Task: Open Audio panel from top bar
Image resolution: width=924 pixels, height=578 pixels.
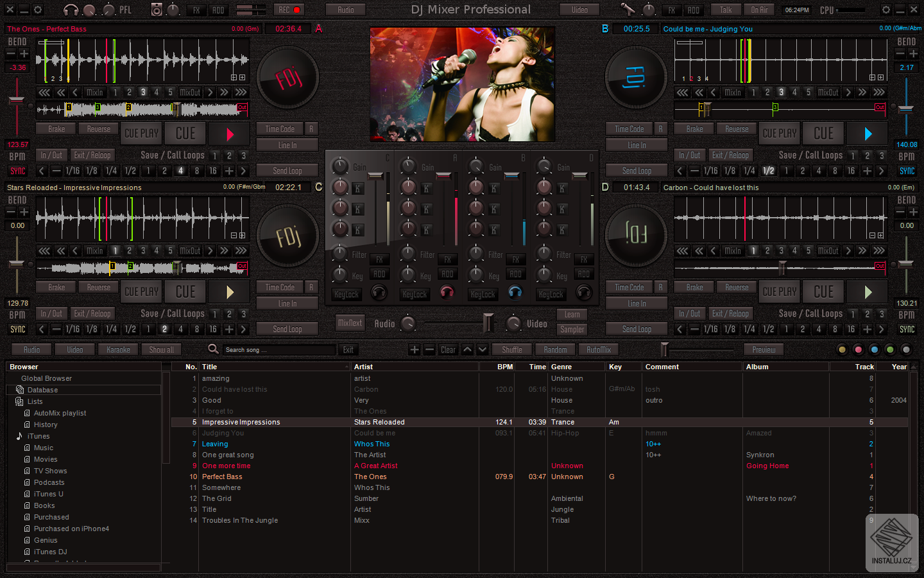Action: tap(346, 10)
